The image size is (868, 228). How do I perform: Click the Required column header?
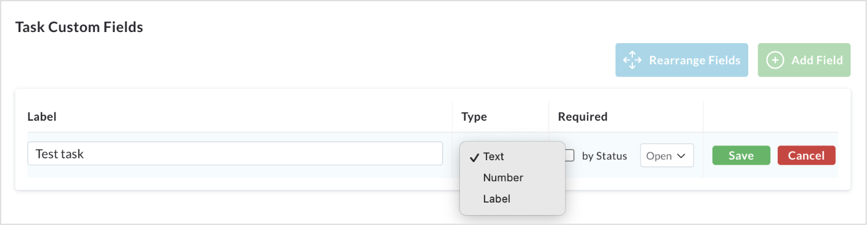click(x=583, y=116)
